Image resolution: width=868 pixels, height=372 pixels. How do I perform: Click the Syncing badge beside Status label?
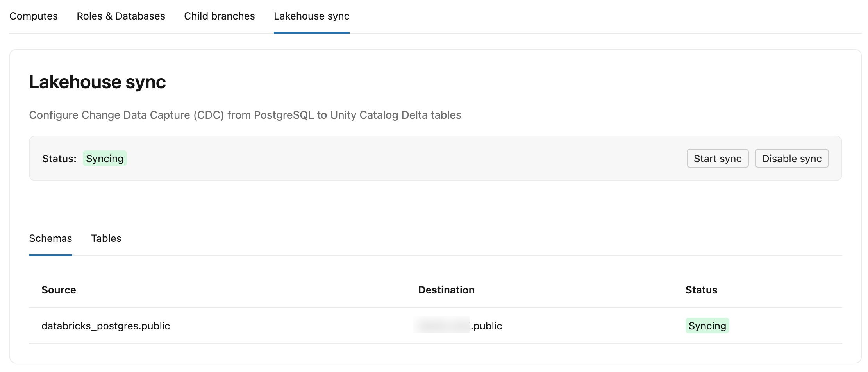pyautogui.click(x=105, y=159)
